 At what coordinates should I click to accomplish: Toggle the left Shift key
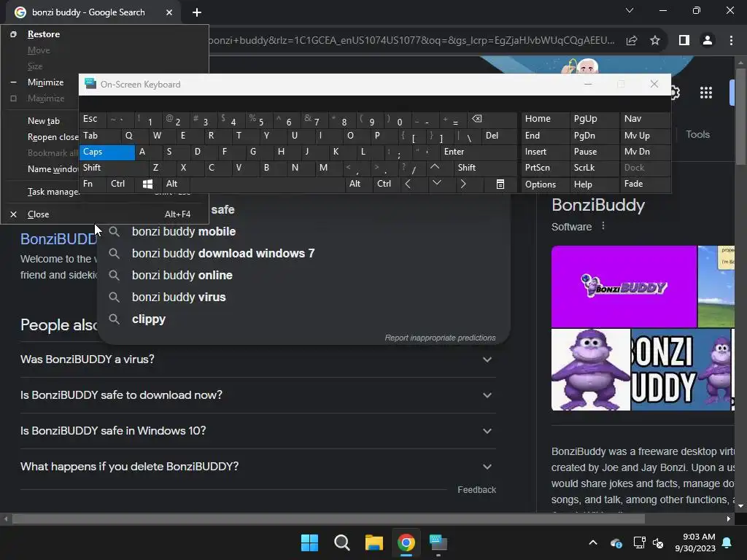pyautogui.click(x=113, y=168)
